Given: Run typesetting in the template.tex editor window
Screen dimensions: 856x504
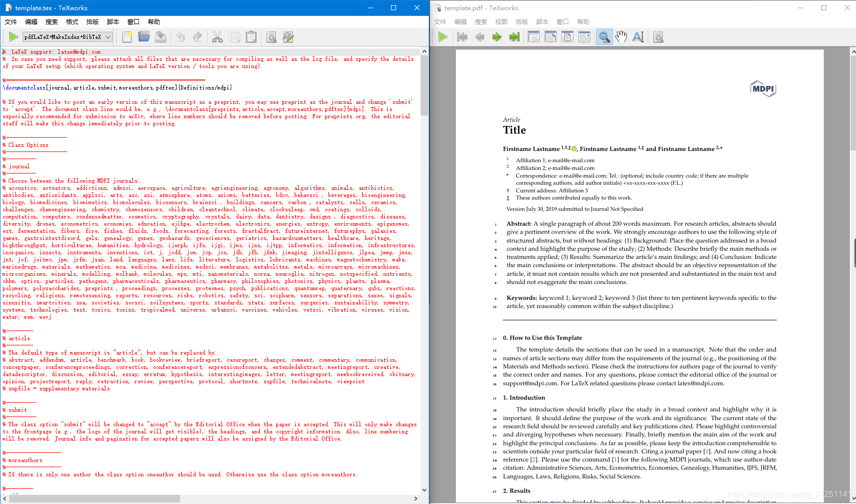Looking at the screenshot, I should click(x=13, y=37).
